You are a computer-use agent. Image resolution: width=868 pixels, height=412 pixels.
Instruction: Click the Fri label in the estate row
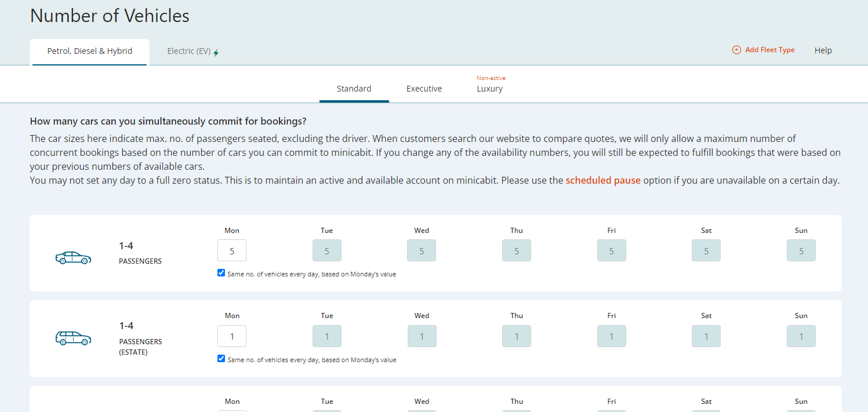(x=612, y=316)
